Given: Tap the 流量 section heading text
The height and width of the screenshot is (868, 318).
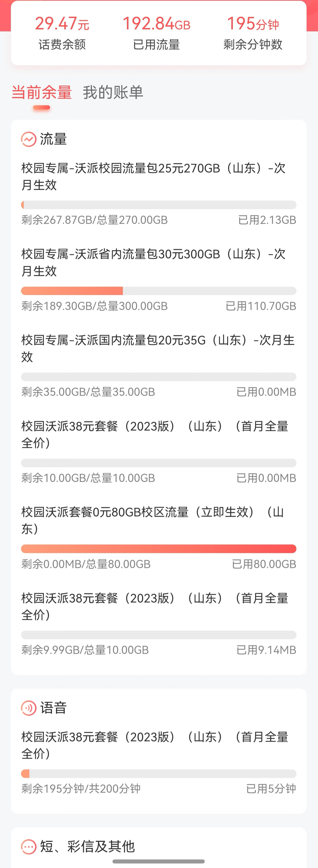Looking at the screenshot, I should (53, 139).
